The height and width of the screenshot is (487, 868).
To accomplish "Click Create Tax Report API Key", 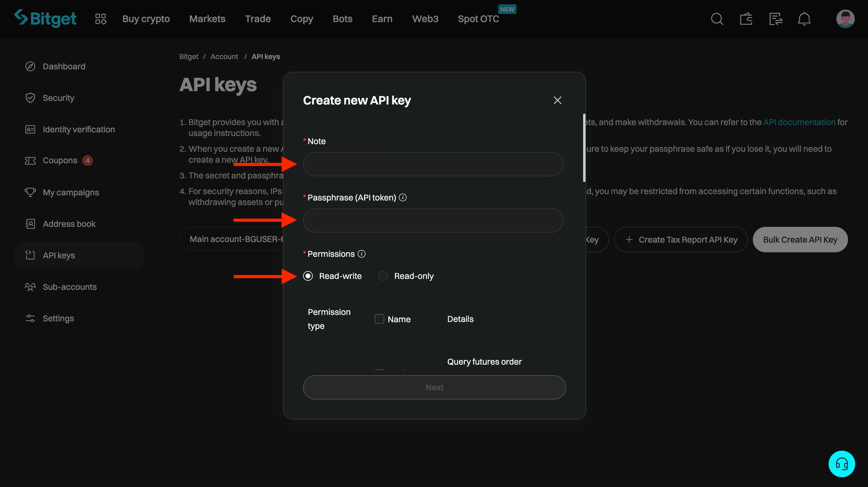I will (681, 239).
